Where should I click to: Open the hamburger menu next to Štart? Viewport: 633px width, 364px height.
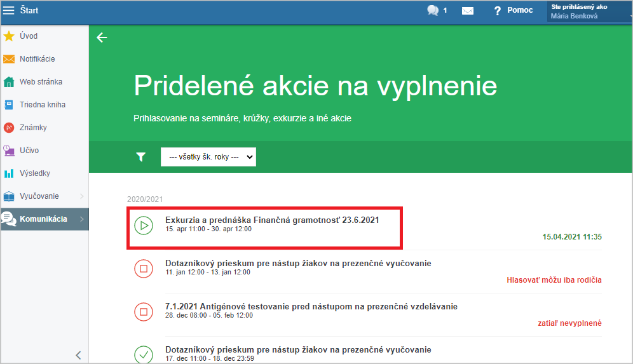pyautogui.click(x=9, y=10)
